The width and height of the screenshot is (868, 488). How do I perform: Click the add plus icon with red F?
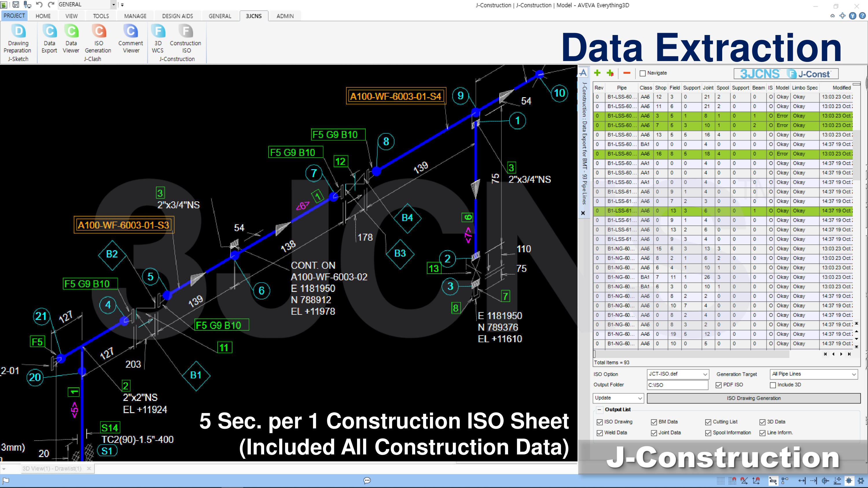(610, 73)
